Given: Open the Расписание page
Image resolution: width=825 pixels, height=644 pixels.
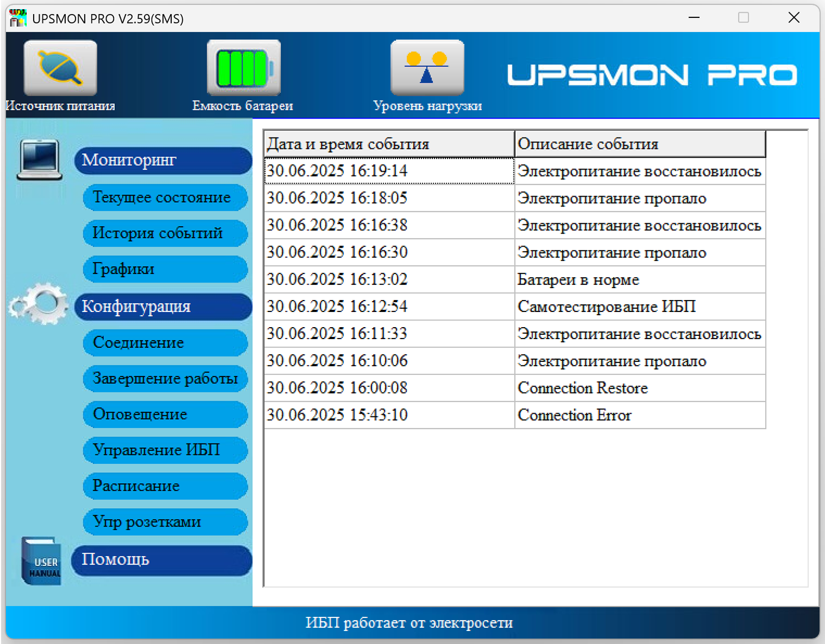Looking at the screenshot, I should (165, 486).
